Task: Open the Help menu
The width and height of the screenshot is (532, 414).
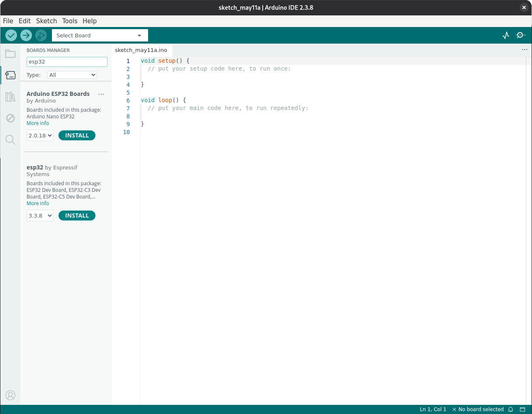Action: [x=89, y=21]
